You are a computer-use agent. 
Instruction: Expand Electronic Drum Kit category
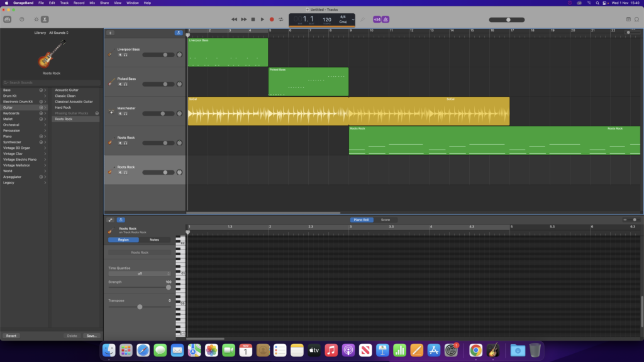(45, 101)
